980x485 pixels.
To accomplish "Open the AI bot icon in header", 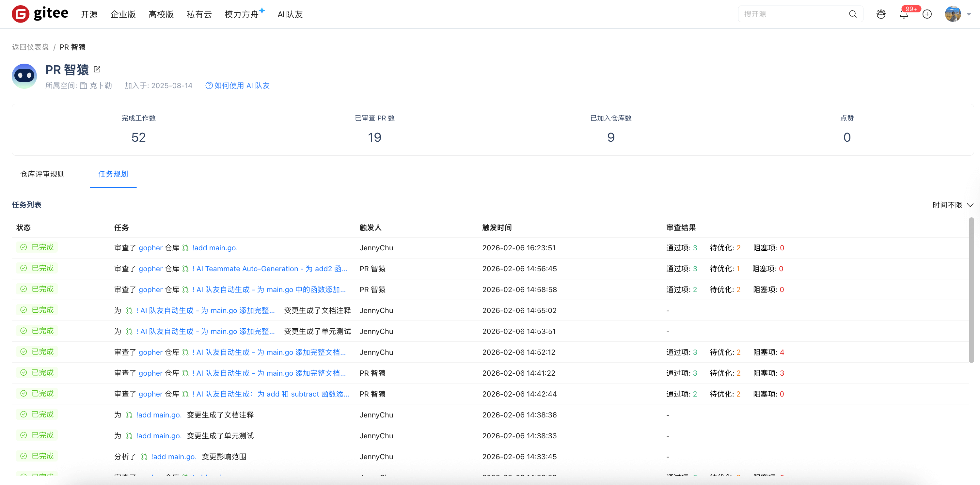I will 881,14.
